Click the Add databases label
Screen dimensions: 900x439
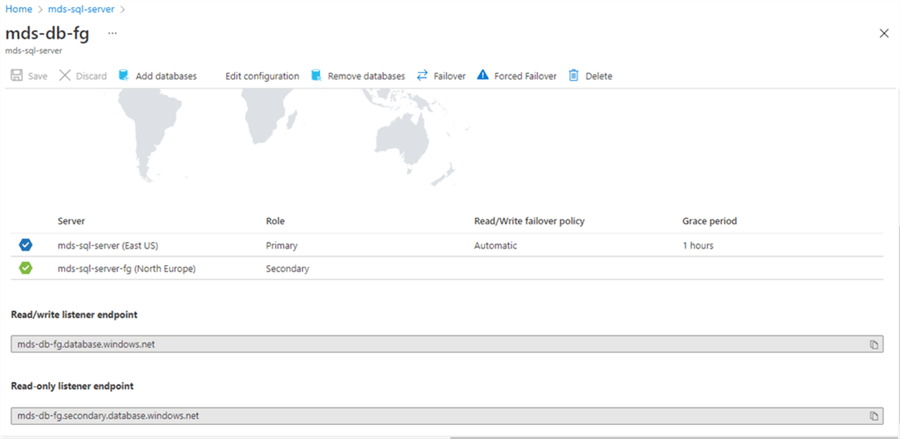(x=166, y=76)
